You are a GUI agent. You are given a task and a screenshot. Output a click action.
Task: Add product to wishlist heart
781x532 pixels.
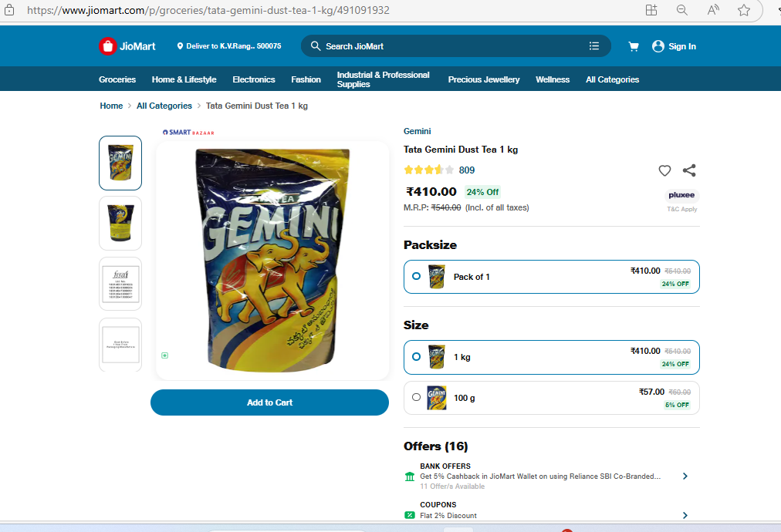[664, 170]
